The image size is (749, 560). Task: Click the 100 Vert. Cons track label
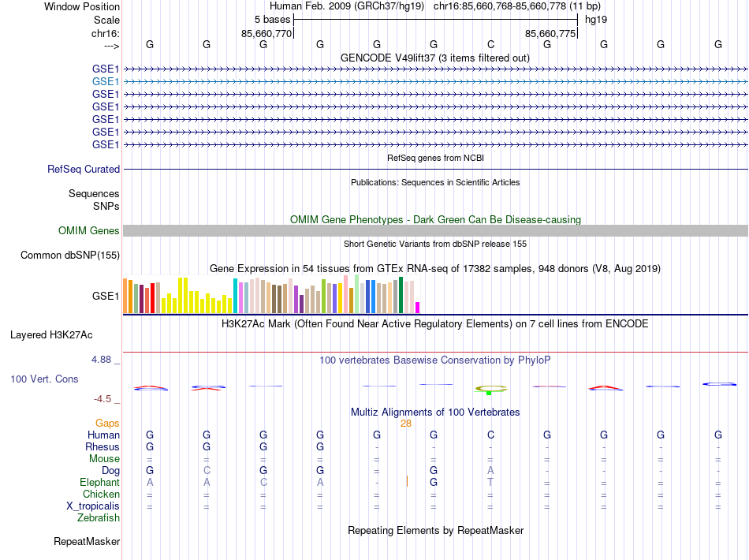(x=44, y=379)
